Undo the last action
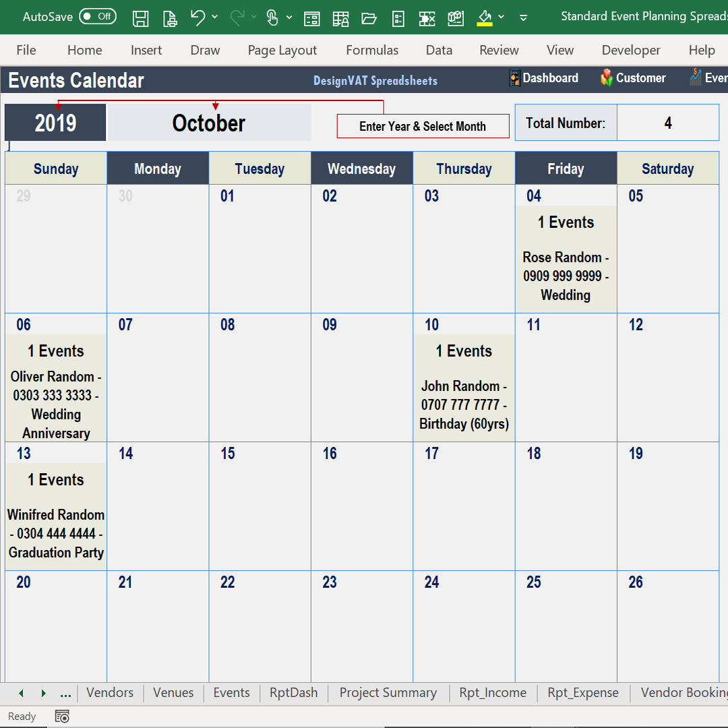This screenshot has width=728, height=728. tap(199, 18)
